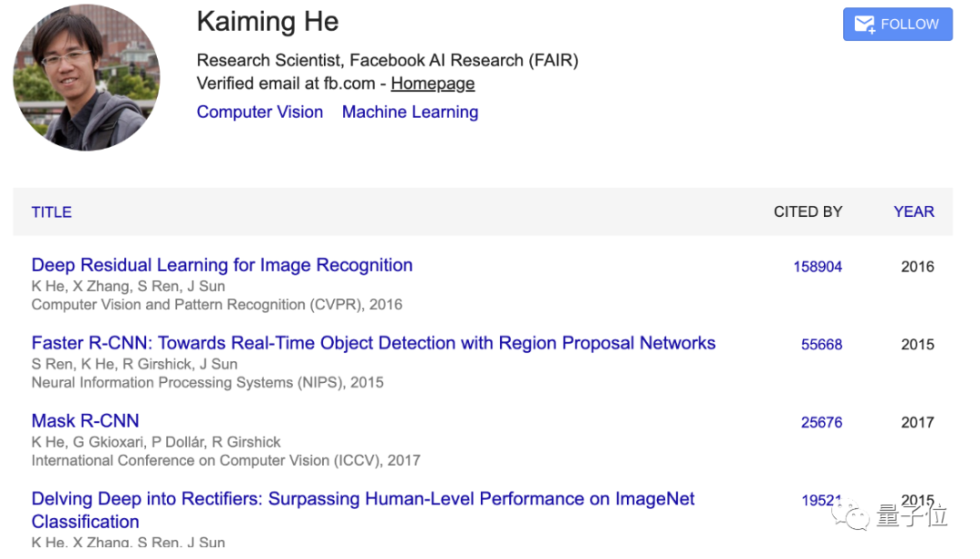Open the Homepage link

pos(433,83)
